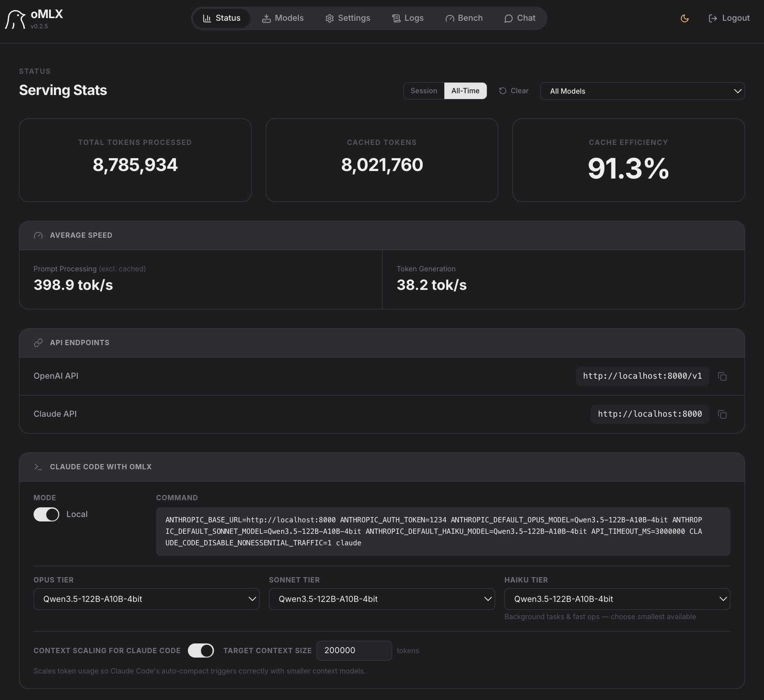Toggle dark mode with the moon icon

coord(684,18)
